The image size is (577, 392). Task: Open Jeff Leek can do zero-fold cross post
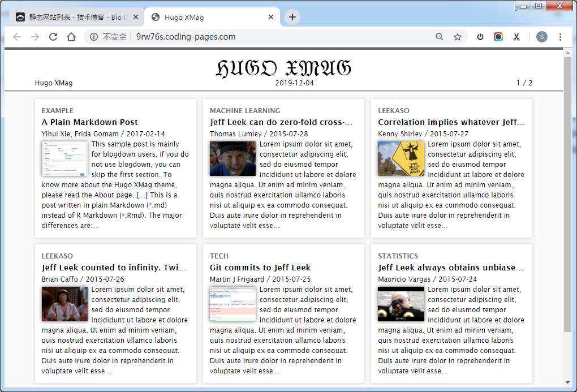pos(281,122)
